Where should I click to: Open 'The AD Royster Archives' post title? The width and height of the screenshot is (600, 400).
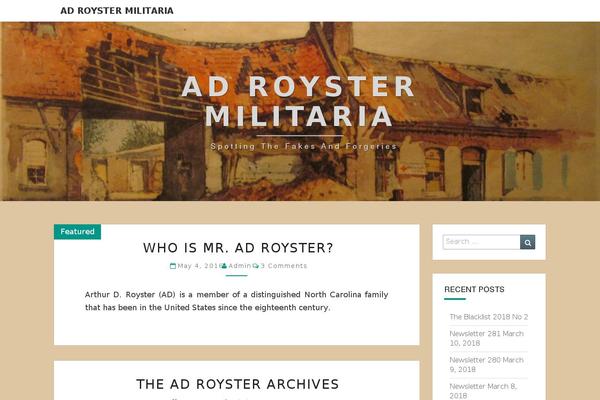pyautogui.click(x=238, y=384)
